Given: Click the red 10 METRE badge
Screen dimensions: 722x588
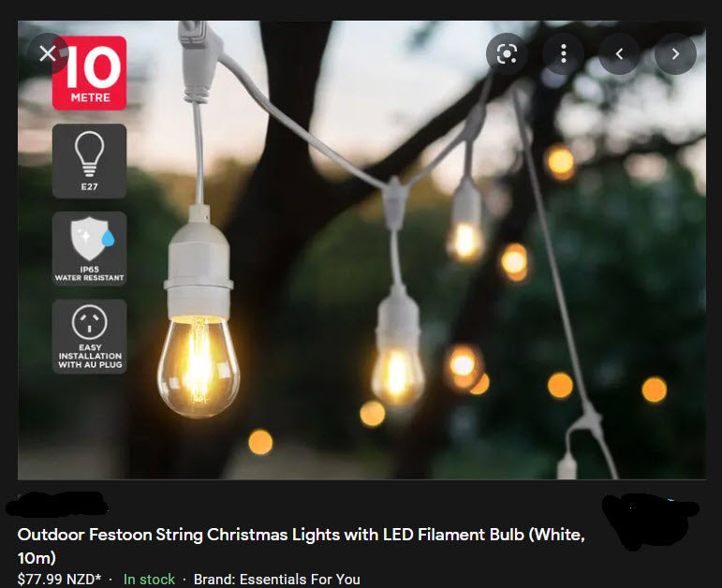Looking at the screenshot, I should coord(89,73).
